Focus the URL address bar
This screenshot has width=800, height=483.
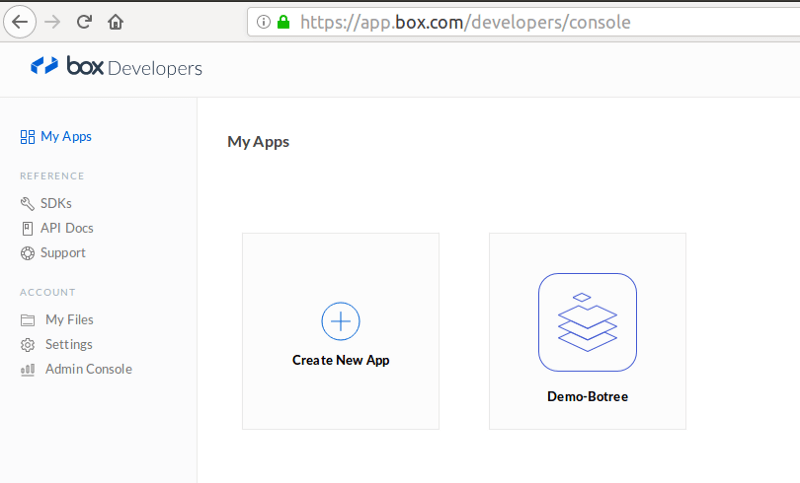(523, 22)
